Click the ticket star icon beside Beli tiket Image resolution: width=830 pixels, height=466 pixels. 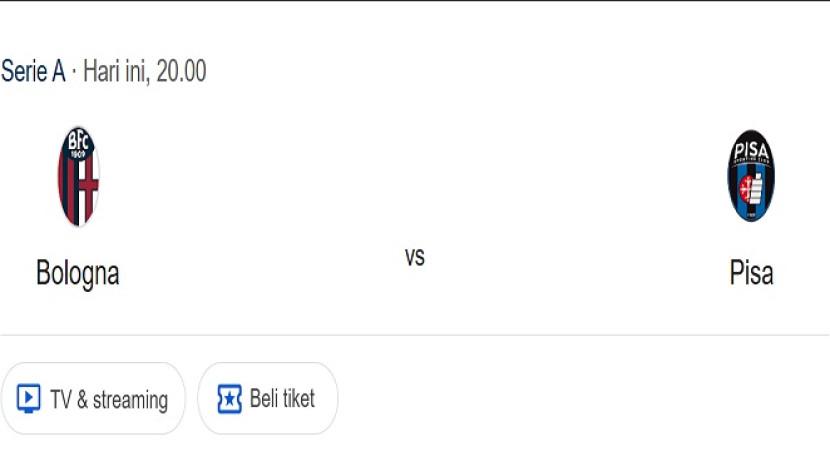tap(229, 399)
